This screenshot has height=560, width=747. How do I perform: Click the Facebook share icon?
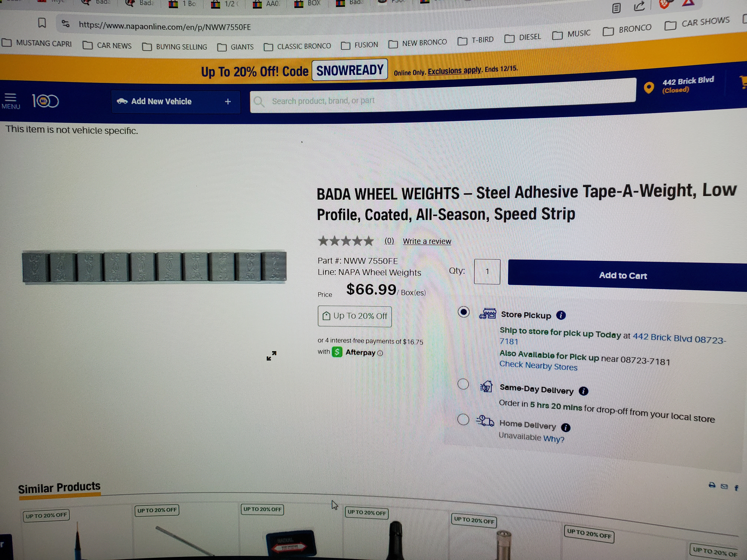(736, 488)
